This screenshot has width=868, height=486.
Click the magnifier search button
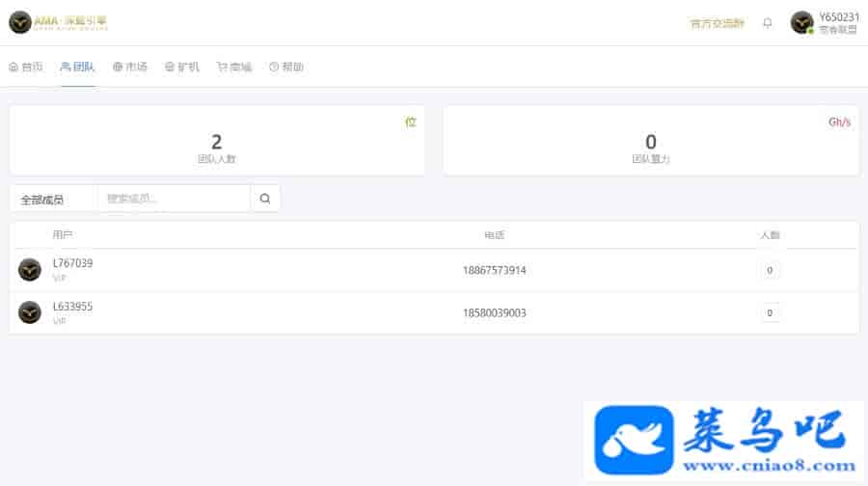265,199
